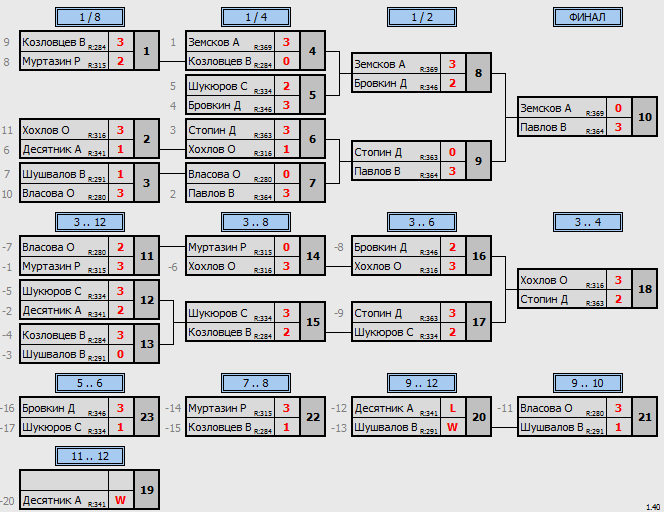The image size is (664, 512).
Task: Click Бровкин Д in semifinal match 8
Action: pos(381,83)
